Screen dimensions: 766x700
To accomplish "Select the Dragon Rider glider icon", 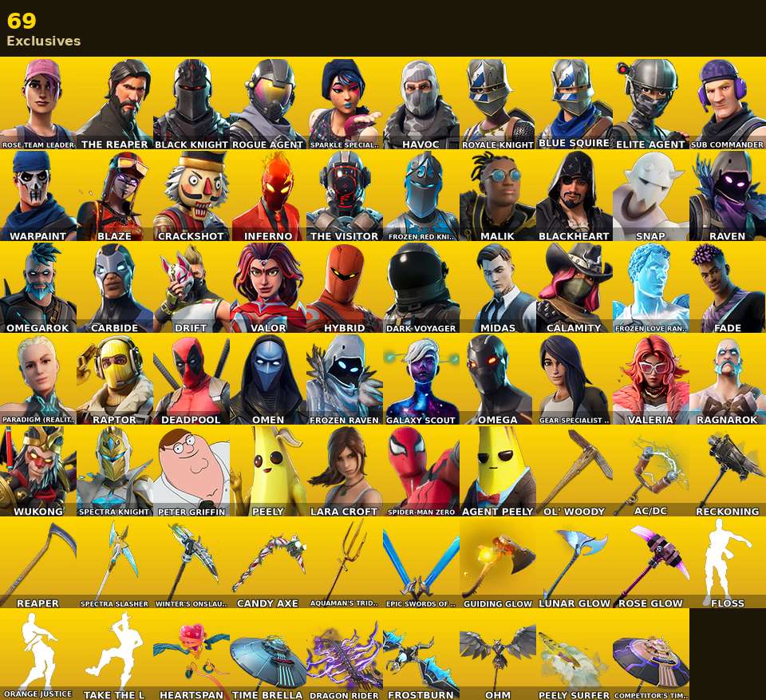I will pyautogui.click(x=345, y=655).
